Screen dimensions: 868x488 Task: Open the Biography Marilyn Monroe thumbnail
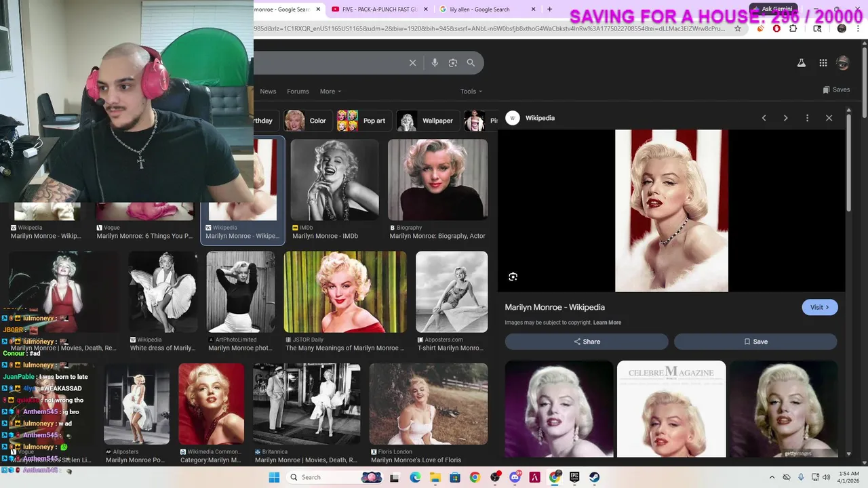point(437,180)
